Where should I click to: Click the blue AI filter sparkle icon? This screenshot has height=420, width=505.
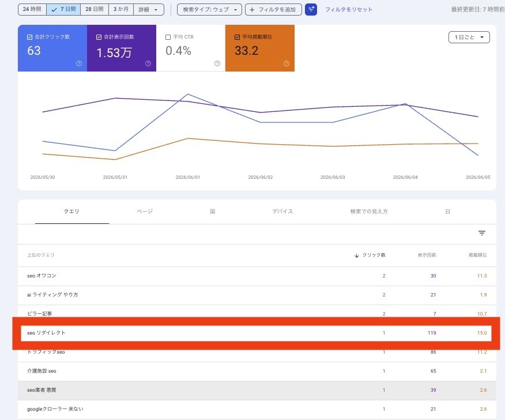[x=311, y=9]
